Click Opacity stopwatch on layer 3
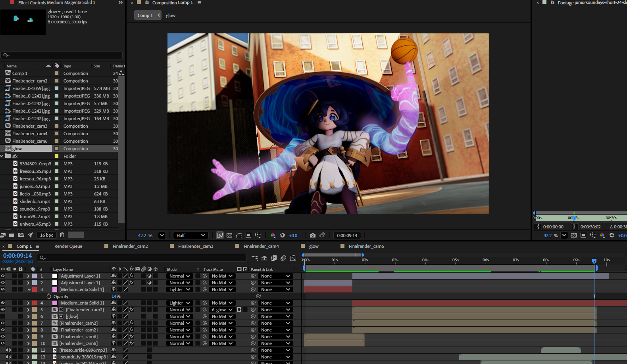Screen dimensions: 627x364 [49, 297]
